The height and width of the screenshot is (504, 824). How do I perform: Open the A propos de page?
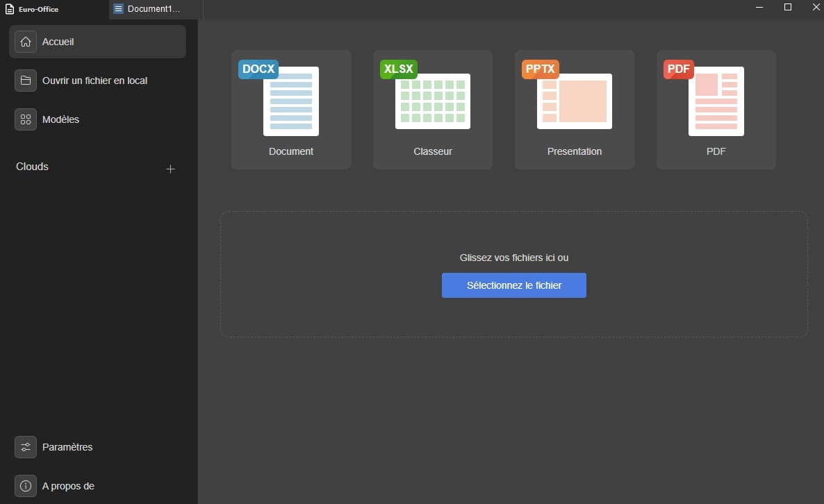[98, 486]
